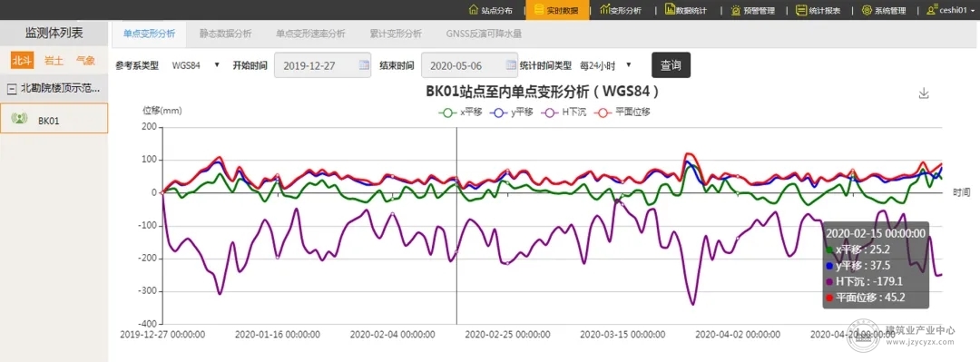Collapse the 北勘院楼顶示范 tree node
This screenshot has height=362, width=980.
pyautogui.click(x=11, y=89)
